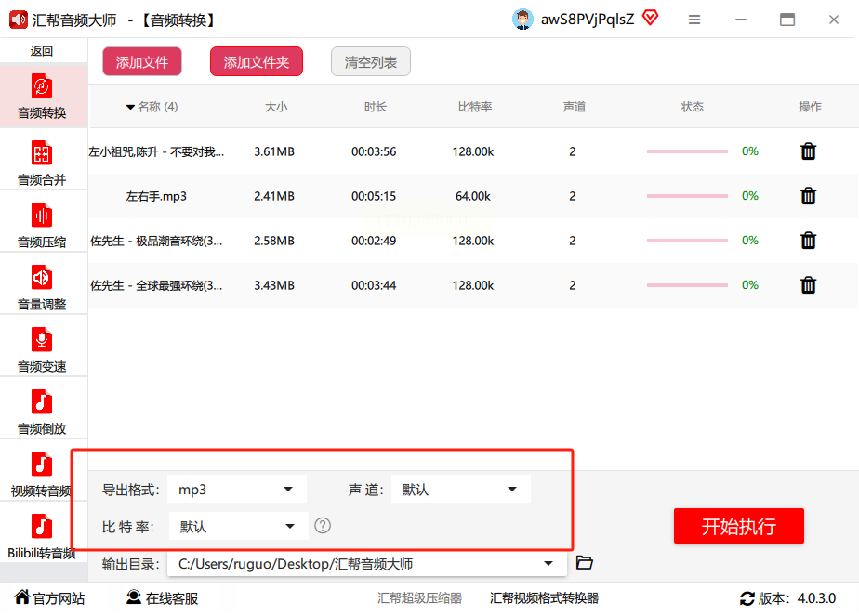The width and height of the screenshot is (859, 616).
Task: Click the help icon beside 比特率
Action: pos(323,526)
